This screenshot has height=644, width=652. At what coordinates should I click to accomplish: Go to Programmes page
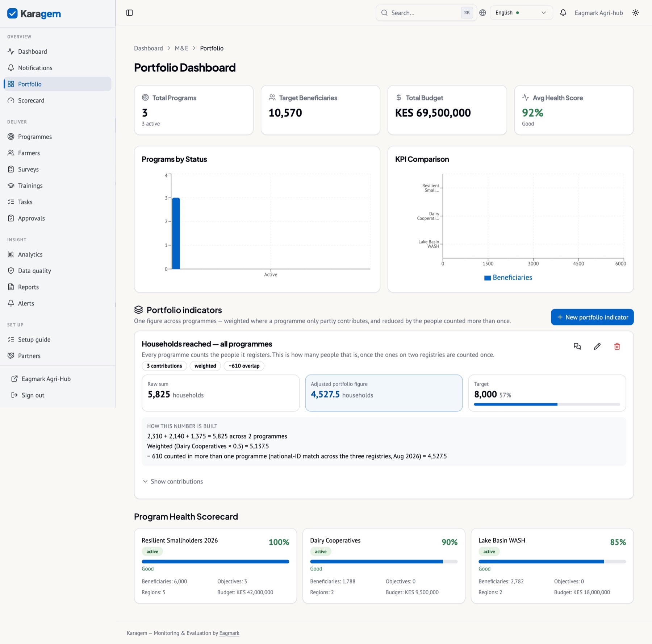tap(58, 137)
